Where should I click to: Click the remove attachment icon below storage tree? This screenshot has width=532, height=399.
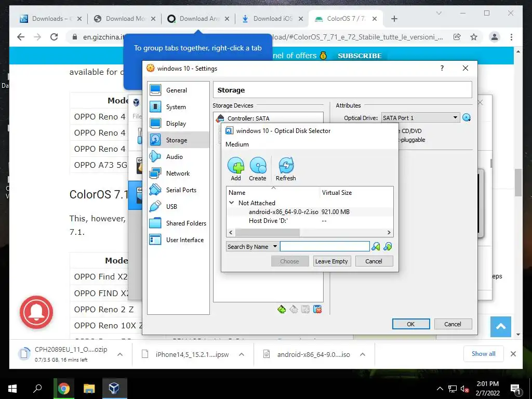click(317, 309)
